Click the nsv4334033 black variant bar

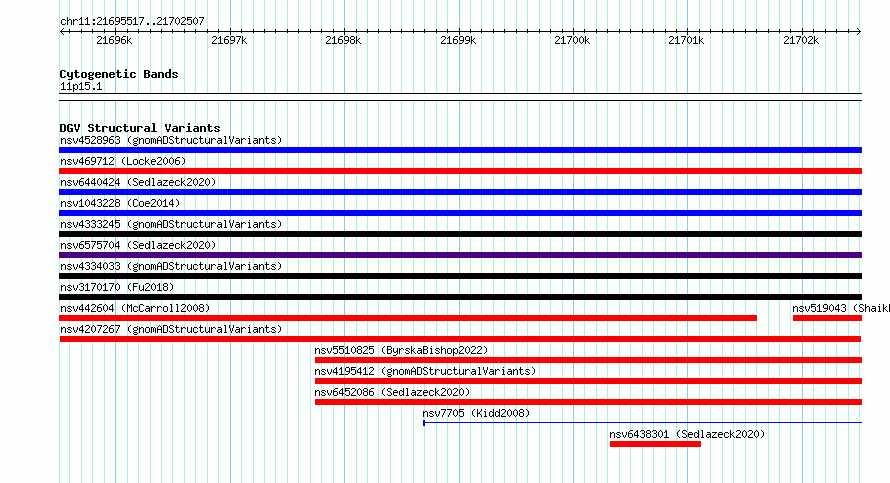[x=460, y=276]
